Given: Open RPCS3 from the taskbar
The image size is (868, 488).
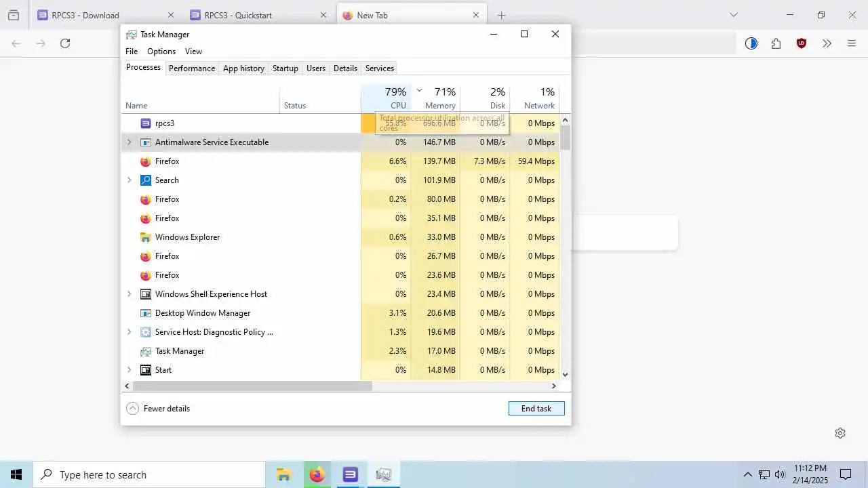Looking at the screenshot, I should click(x=350, y=474).
